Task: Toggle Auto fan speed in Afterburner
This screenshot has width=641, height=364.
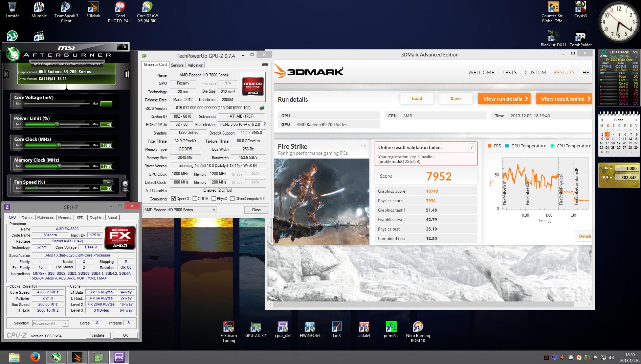Action: coord(108,182)
